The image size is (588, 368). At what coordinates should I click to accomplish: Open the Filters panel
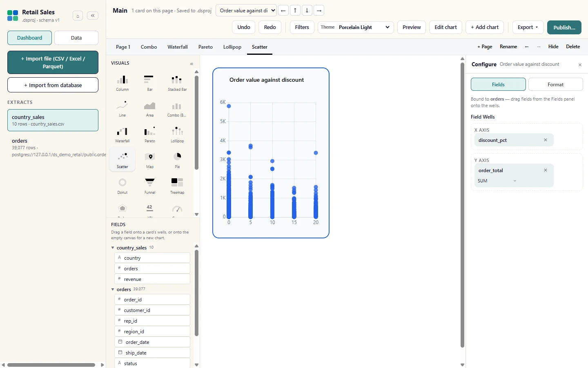[x=302, y=27]
